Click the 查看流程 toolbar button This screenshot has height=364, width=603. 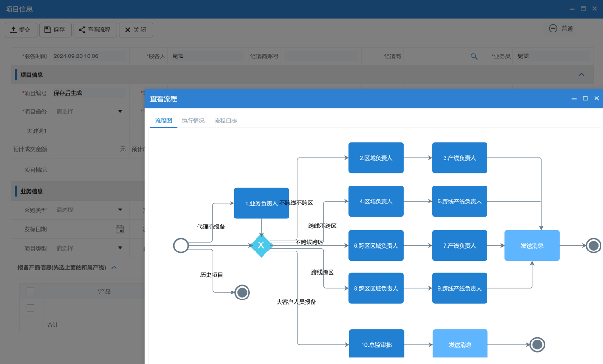pyautogui.click(x=95, y=30)
